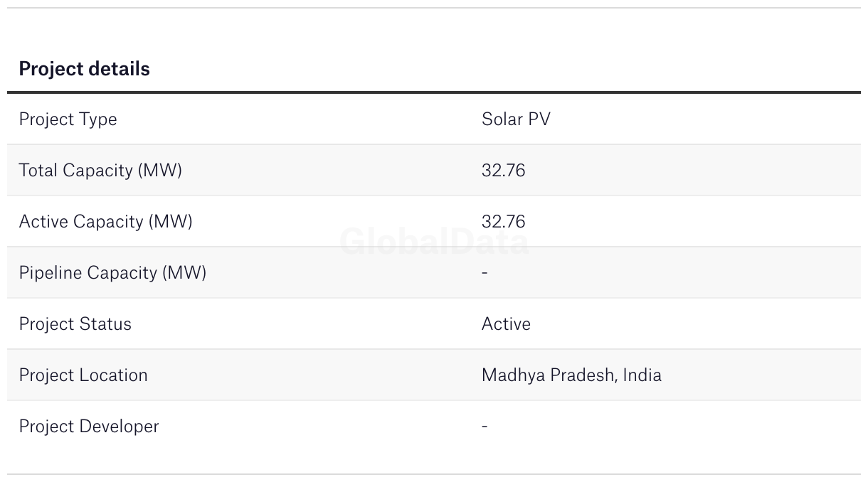
Task: Click the Project Location label
Action: tap(83, 375)
